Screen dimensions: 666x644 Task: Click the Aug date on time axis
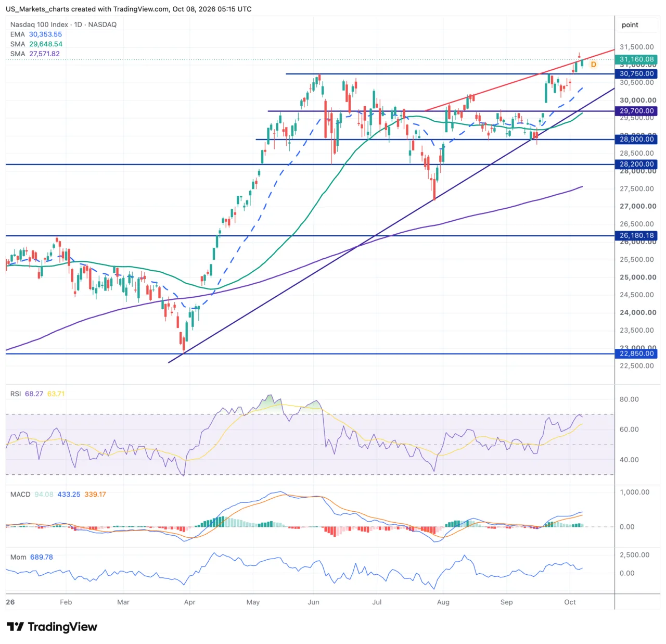(443, 602)
